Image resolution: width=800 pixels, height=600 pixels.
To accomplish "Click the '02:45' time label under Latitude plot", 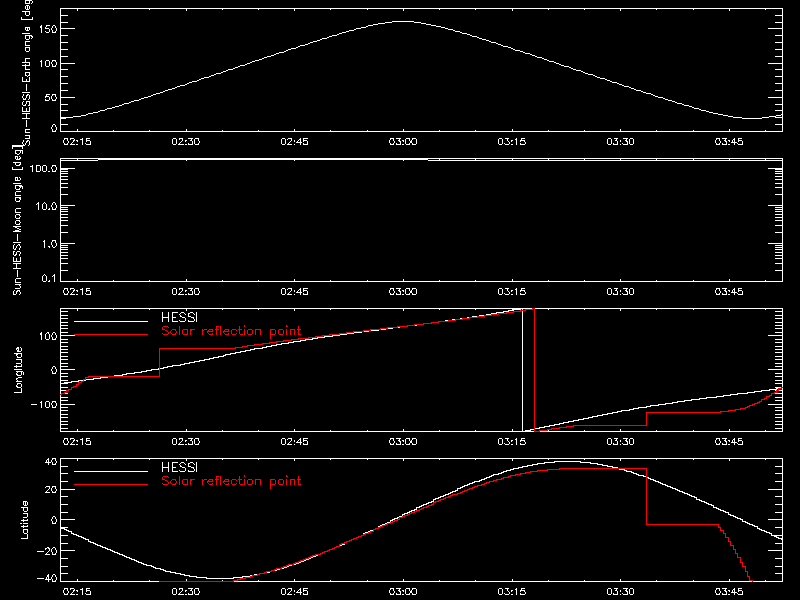I will tap(294, 592).
